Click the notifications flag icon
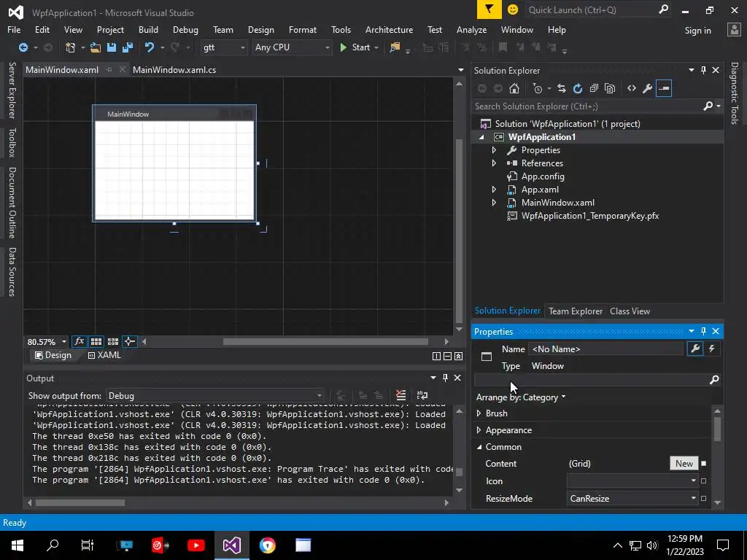The width and height of the screenshot is (747, 560). 489,9
